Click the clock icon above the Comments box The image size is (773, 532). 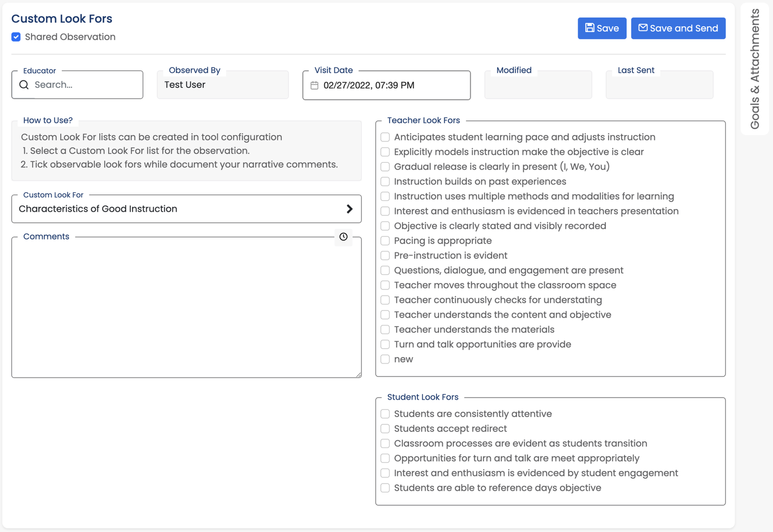point(343,237)
